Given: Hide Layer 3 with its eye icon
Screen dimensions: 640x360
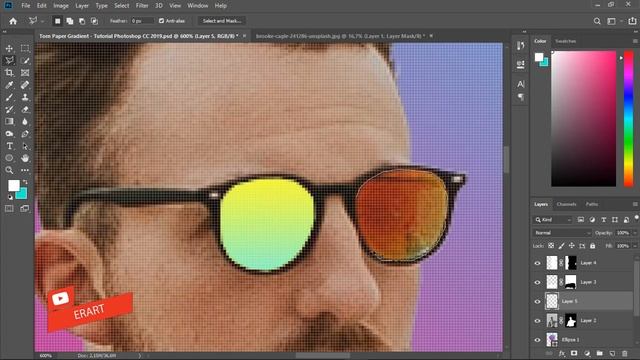Looking at the screenshot, I should click(537, 282).
